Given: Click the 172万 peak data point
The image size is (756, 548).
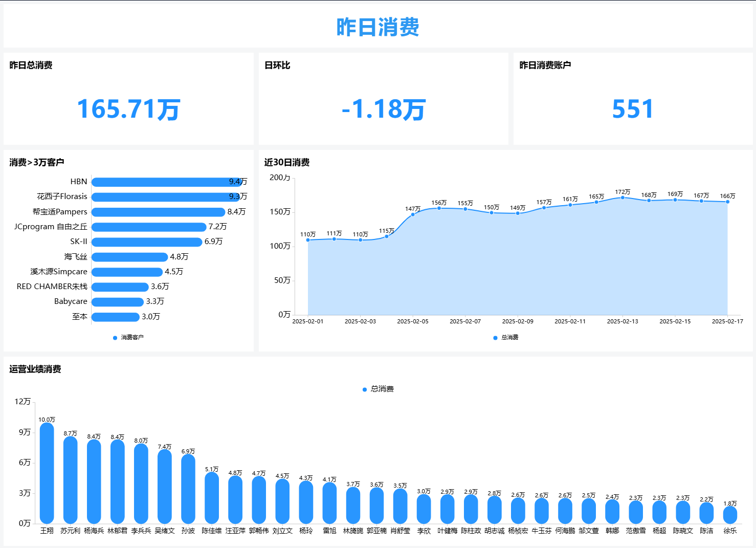Looking at the screenshot, I should coord(622,198).
